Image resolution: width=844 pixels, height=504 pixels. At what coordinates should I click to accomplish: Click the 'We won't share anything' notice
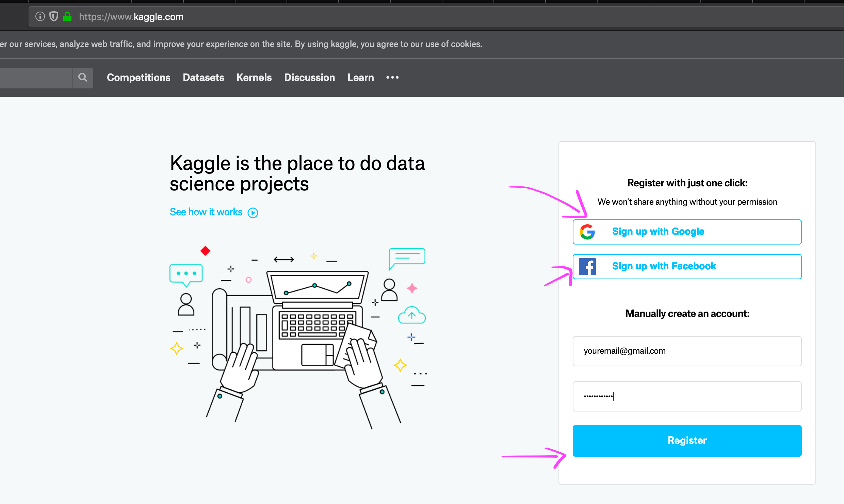(687, 202)
